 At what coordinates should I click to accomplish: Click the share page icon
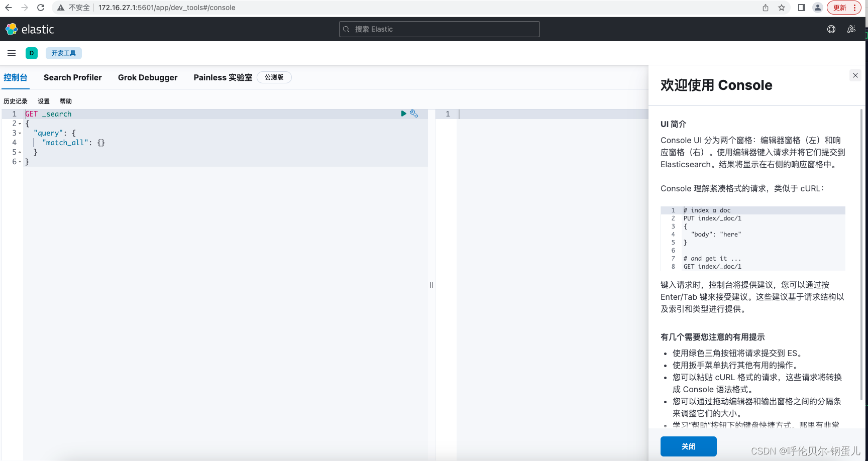(x=766, y=8)
